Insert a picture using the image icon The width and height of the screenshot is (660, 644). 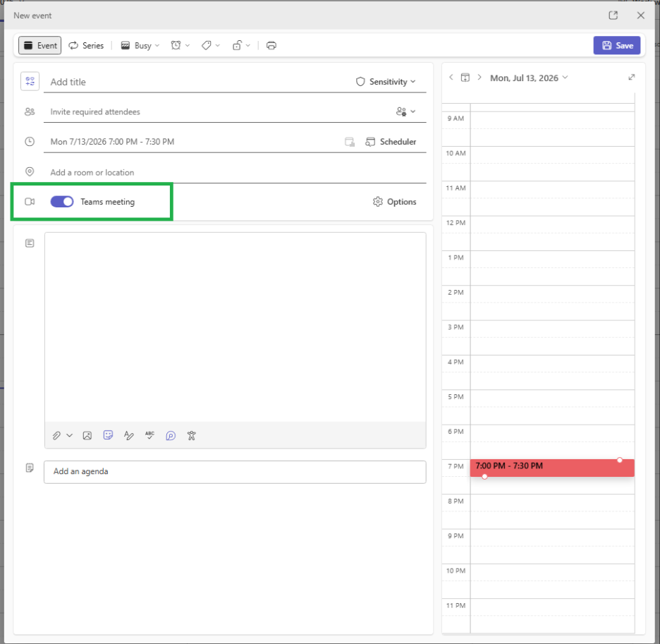click(x=87, y=435)
